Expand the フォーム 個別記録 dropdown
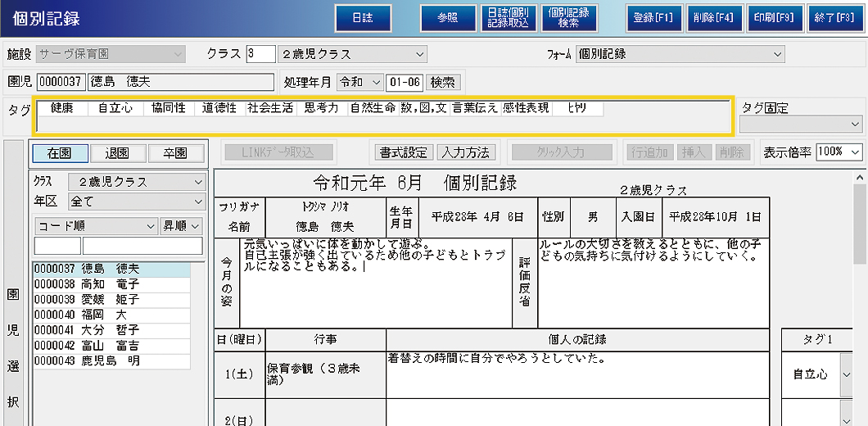This screenshot has height=426, width=868. click(680, 55)
